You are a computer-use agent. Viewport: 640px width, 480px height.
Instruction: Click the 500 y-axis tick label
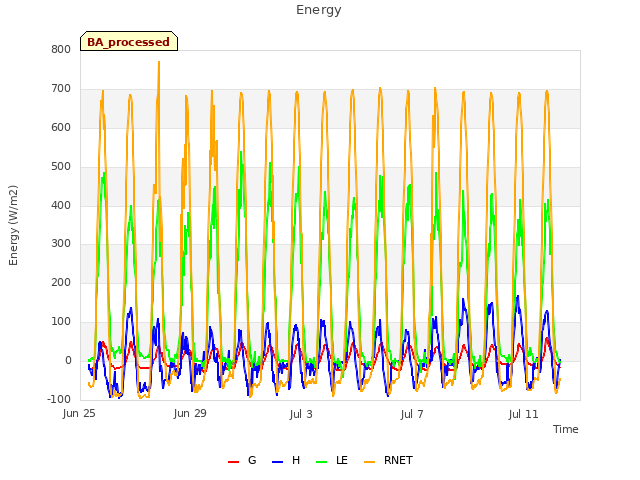(x=61, y=167)
